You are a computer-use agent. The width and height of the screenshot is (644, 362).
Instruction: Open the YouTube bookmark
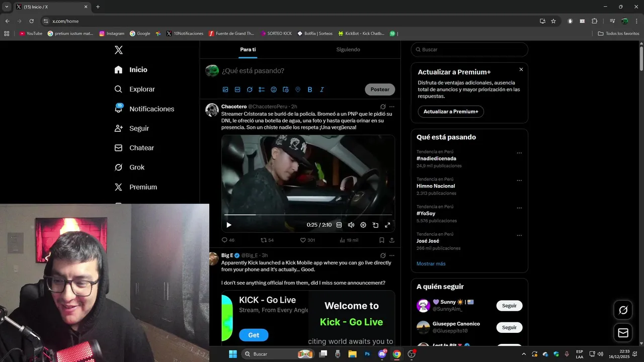coord(31,34)
